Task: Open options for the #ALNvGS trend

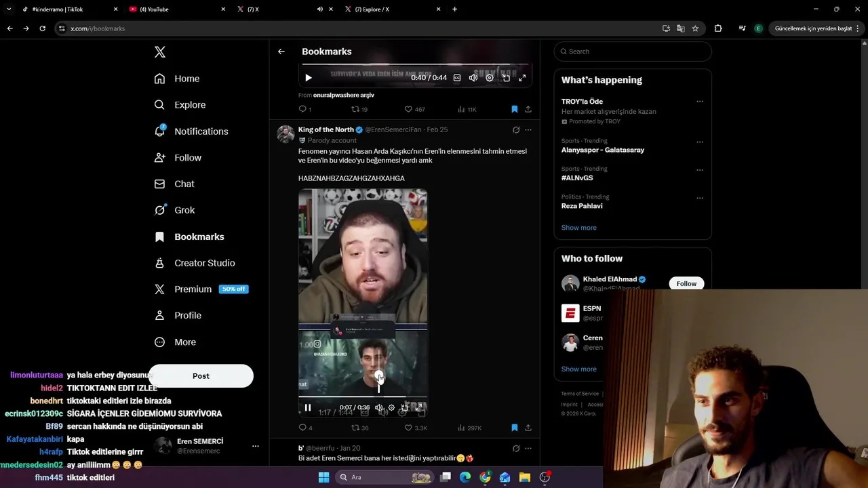Action: (700, 170)
